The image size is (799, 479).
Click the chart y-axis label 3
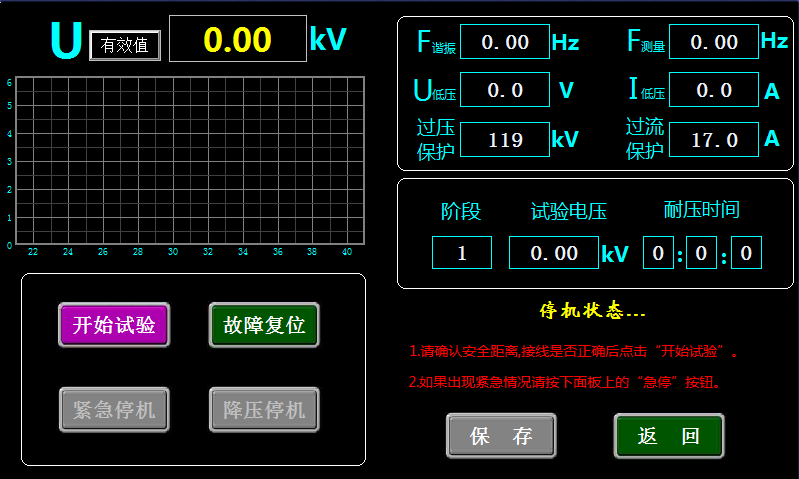click(x=9, y=162)
